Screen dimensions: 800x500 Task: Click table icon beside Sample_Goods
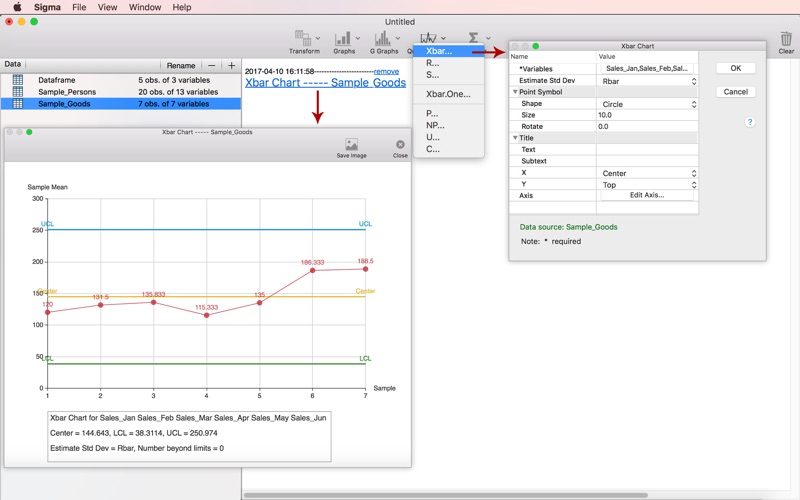(18, 103)
